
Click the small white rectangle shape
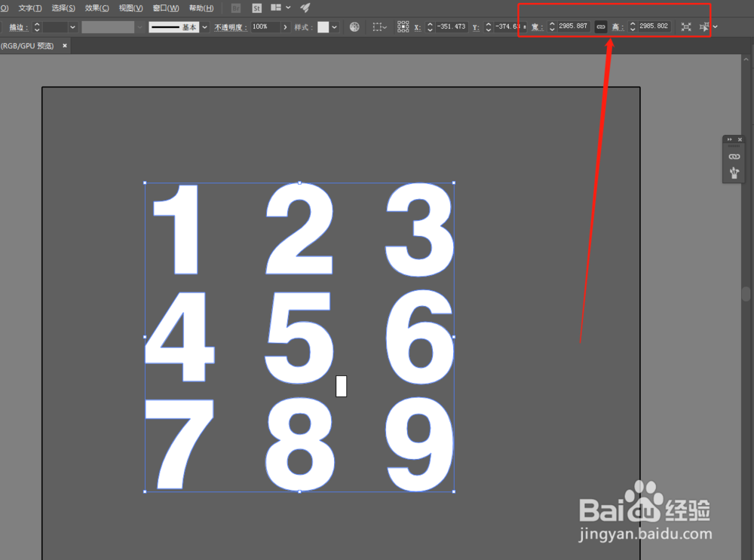pos(341,387)
